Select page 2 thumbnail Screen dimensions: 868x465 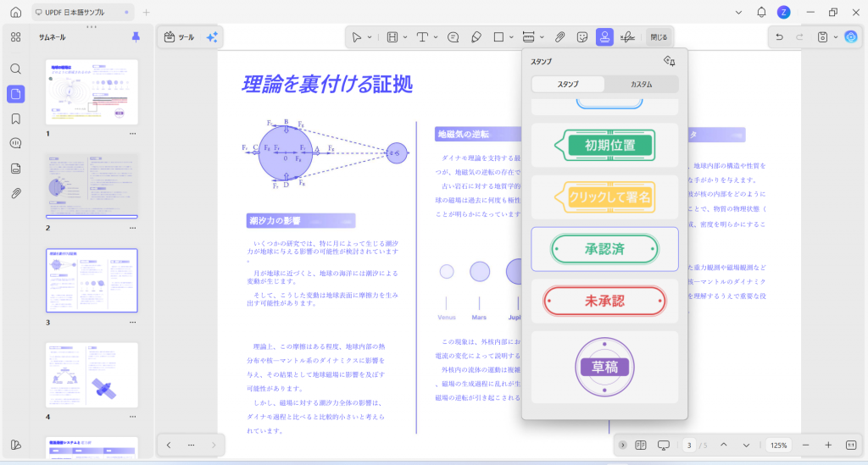pos(92,186)
